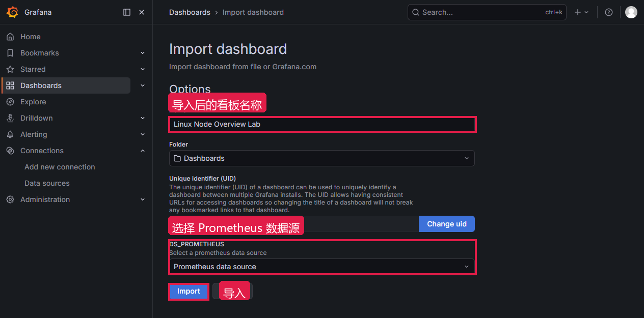Go to Home in sidebar

[30, 37]
